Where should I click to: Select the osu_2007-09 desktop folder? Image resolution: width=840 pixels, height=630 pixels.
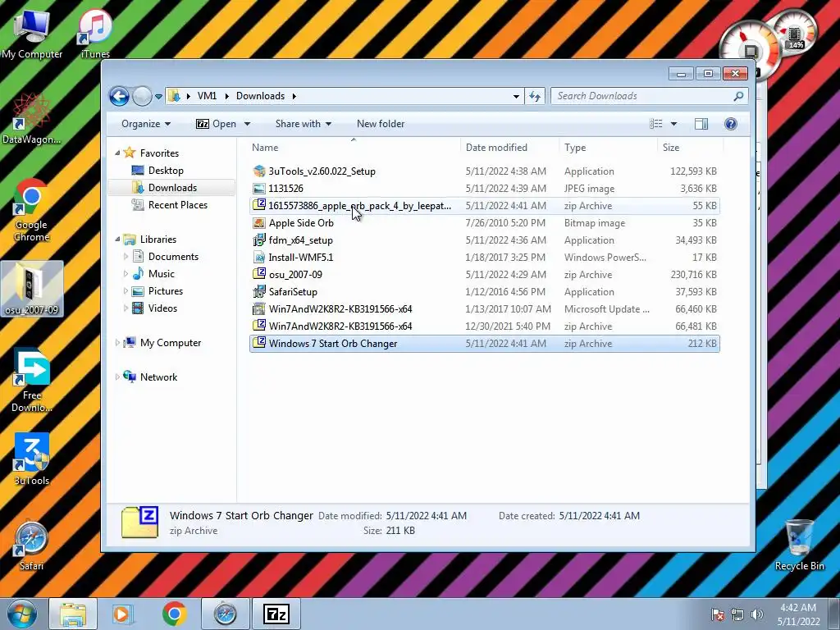coord(32,289)
